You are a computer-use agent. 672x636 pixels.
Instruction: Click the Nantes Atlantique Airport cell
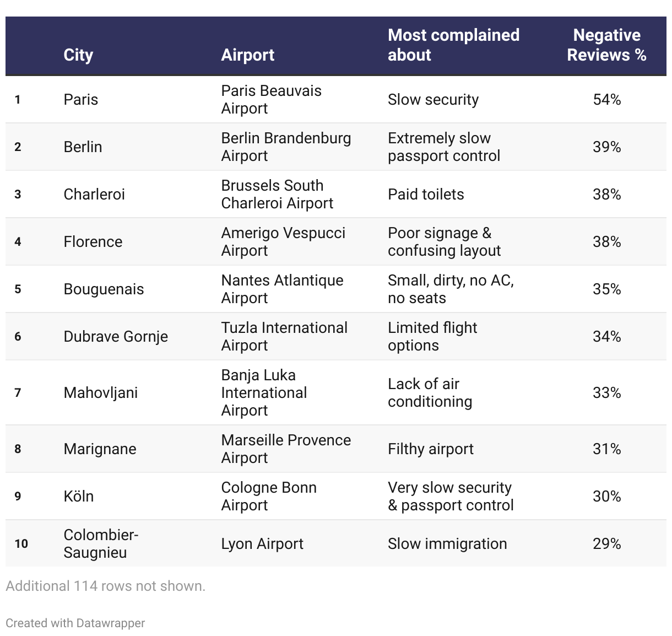click(x=282, y=289)
